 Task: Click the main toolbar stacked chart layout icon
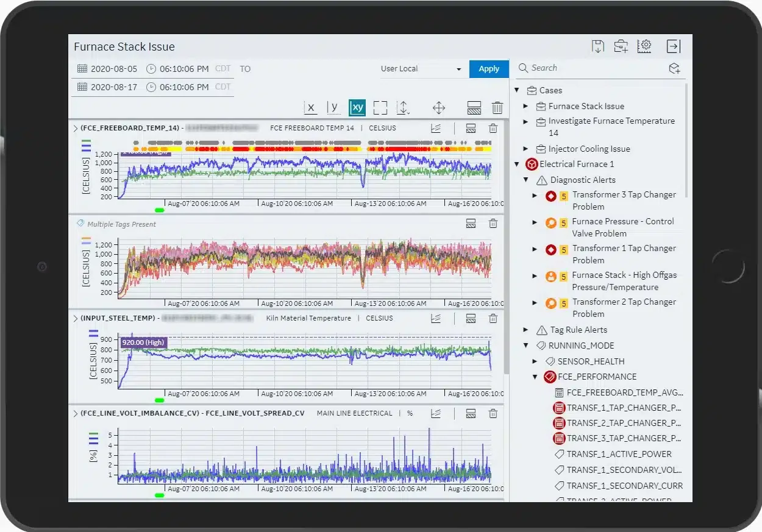pos(474,108)
